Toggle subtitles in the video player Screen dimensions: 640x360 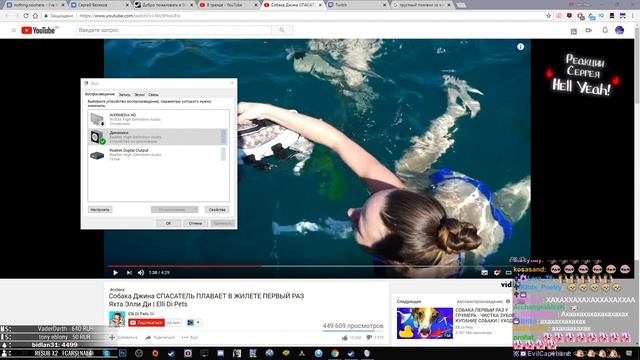pyautogui.click(x=484, y=273)
